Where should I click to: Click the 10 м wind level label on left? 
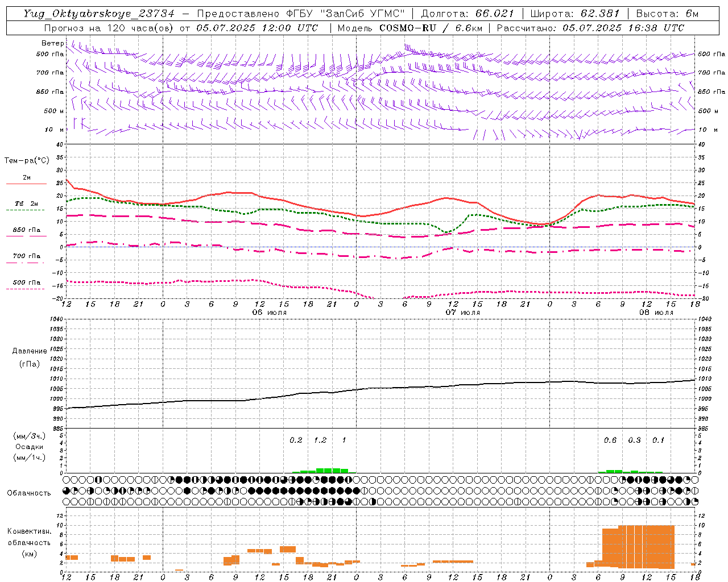tap(54, 130)
